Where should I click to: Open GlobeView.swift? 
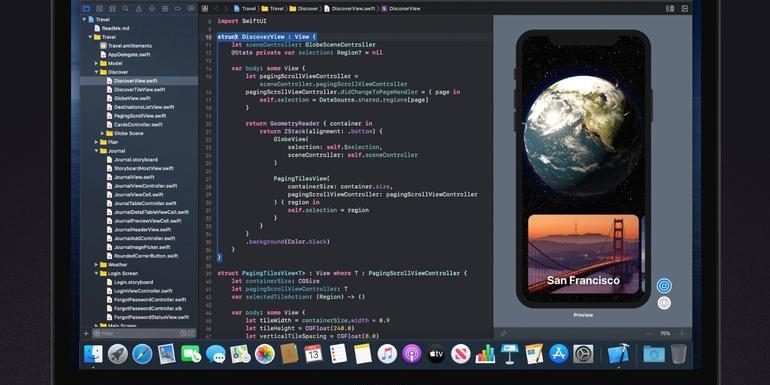pos(128,98)
